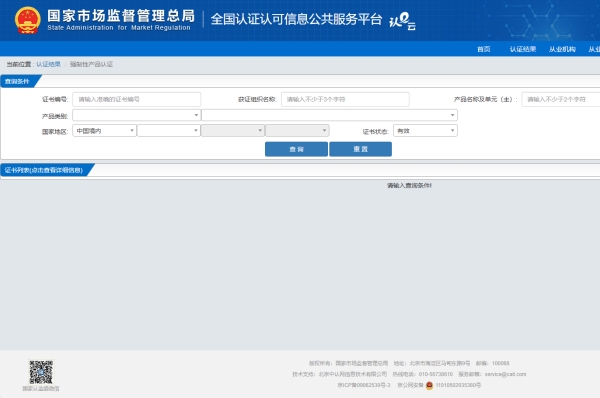600x398 pixels.
Task: Click the police badge icon in footer
Action: click(x=429, y=385)
